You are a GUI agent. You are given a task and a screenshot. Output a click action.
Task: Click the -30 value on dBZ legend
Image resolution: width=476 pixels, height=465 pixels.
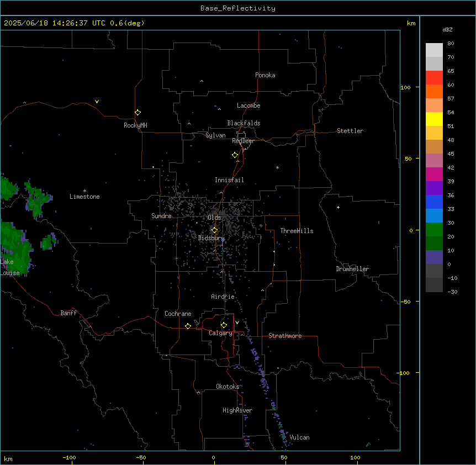coord(452,292)
